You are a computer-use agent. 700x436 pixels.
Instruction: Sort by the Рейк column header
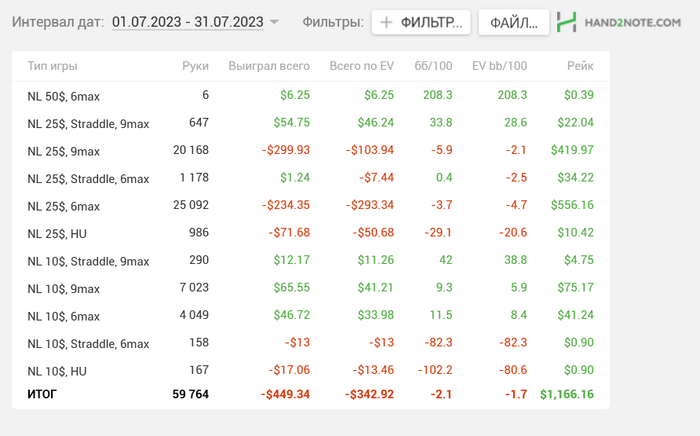click(x=580, y=66)
